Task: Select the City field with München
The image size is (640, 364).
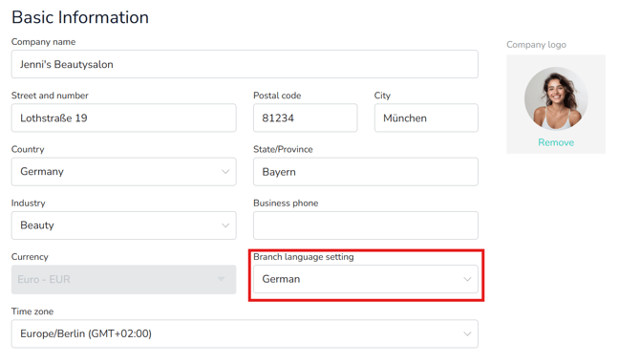Action: (x=426, y=118)
